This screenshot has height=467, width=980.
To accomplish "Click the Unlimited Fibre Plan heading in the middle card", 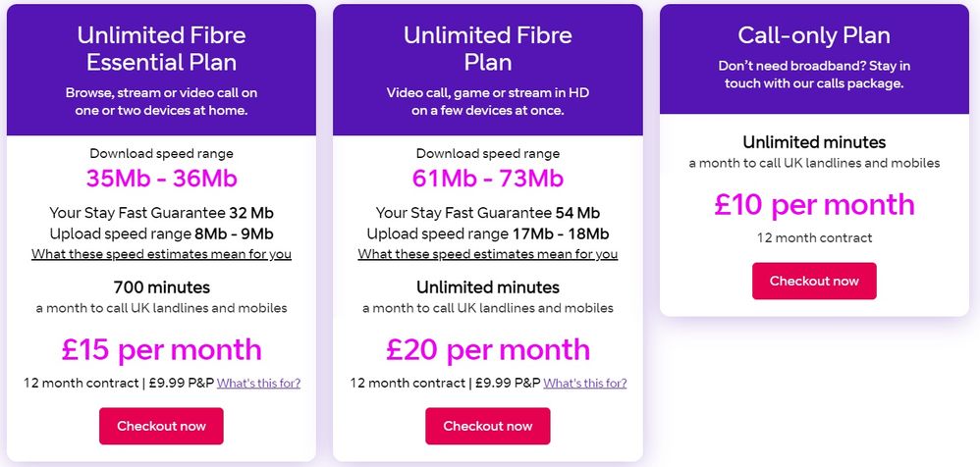I will [487, 49].
